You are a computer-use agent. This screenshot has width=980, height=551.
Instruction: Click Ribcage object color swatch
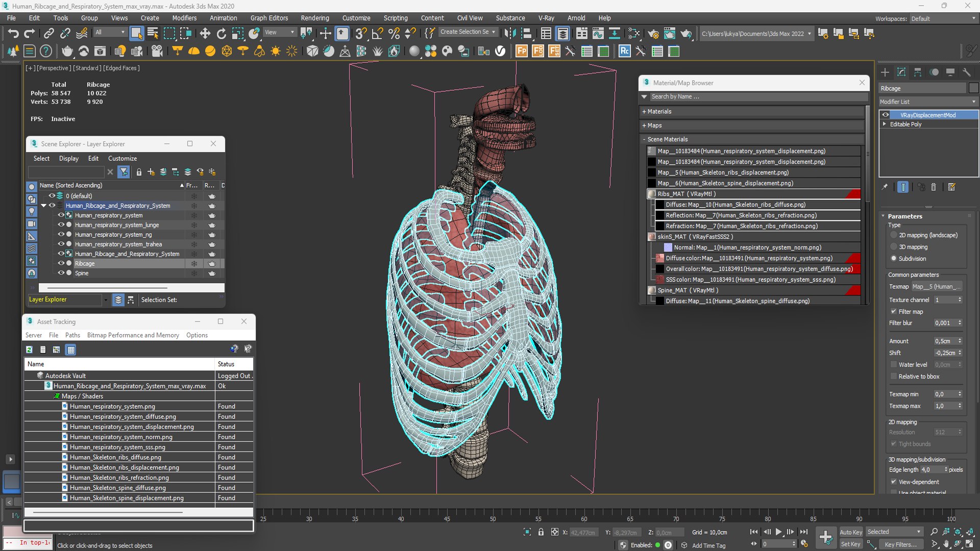pyautogui.click(x=973, y=88)
